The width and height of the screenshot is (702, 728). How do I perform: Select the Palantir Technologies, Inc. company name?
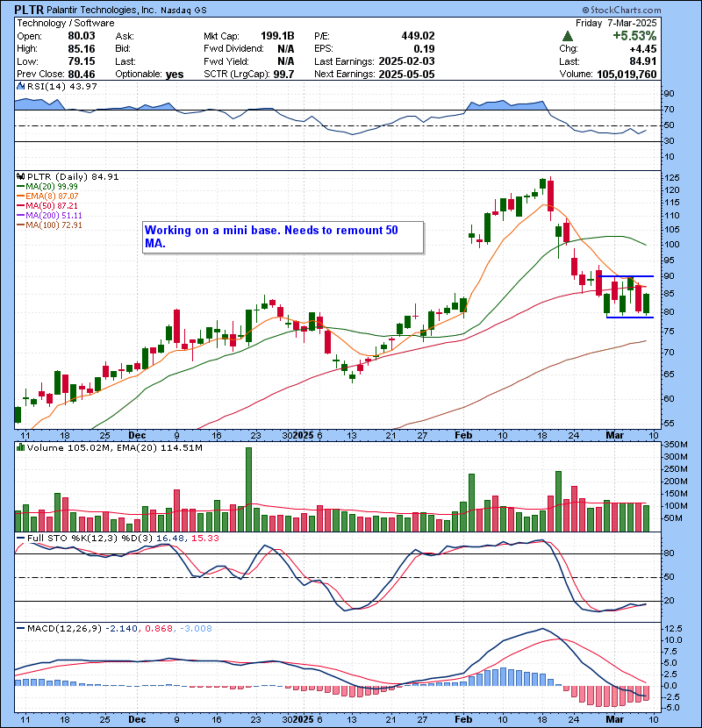coord(101,11)
